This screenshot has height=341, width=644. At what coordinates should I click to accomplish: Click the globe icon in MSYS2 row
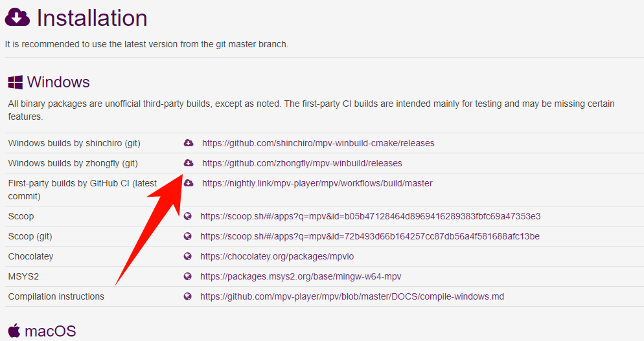pos(188,276)
